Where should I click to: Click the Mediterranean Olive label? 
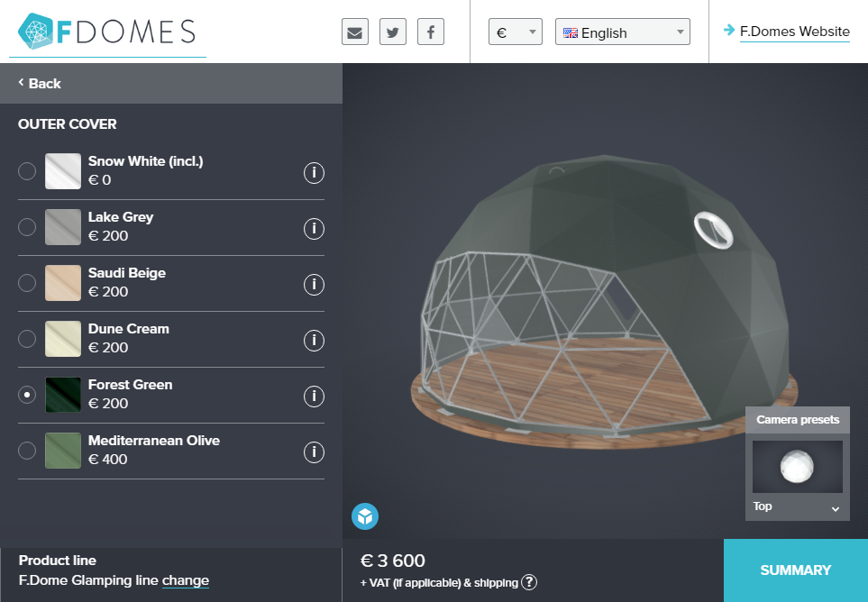pyautogui.click(x=154, y=441)
